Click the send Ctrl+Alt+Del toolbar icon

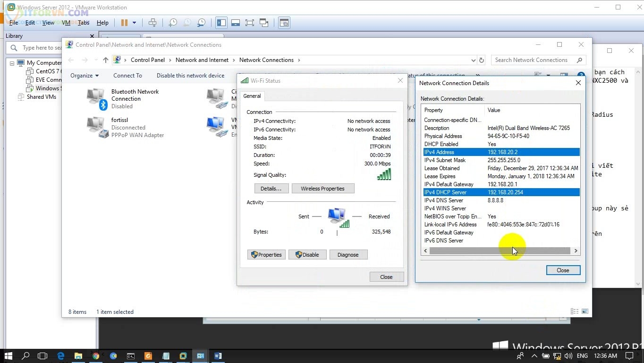[x=152, y=23]
